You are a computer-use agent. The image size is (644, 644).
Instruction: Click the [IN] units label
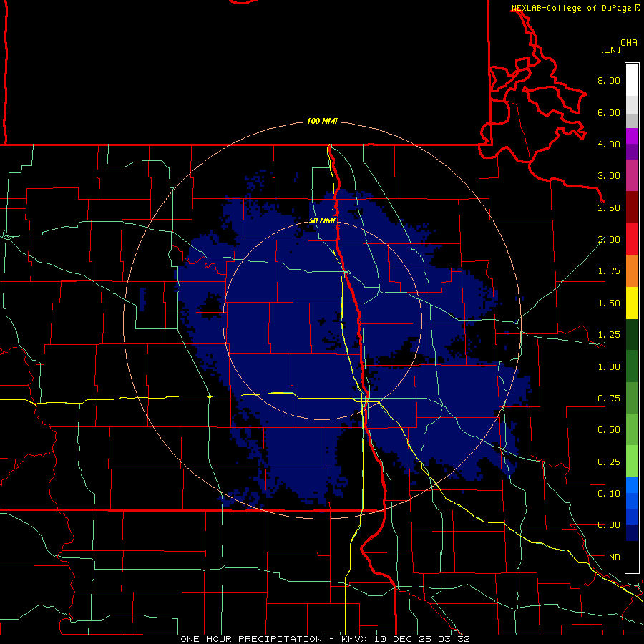[x=611, y=49]
